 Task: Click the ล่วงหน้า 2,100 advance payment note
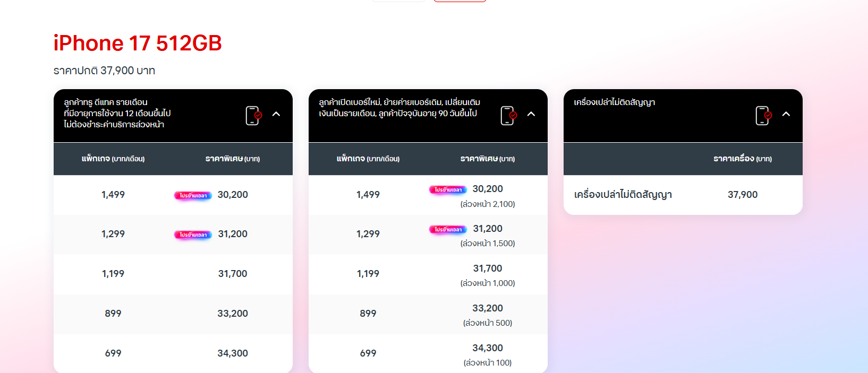point(488,204)
